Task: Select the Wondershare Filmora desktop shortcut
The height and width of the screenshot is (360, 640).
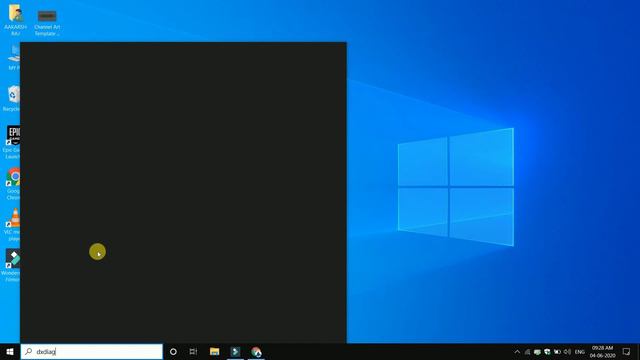Action: pyautogui.click(x=11, y=265)
